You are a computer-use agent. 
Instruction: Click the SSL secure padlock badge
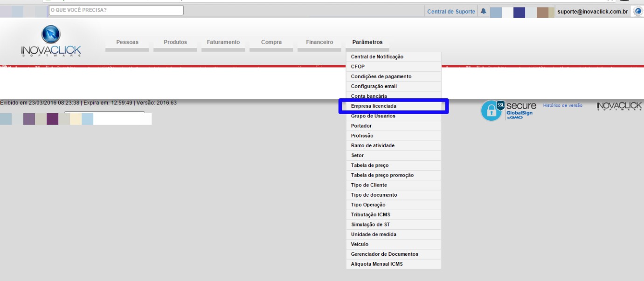tap(491, 110)
